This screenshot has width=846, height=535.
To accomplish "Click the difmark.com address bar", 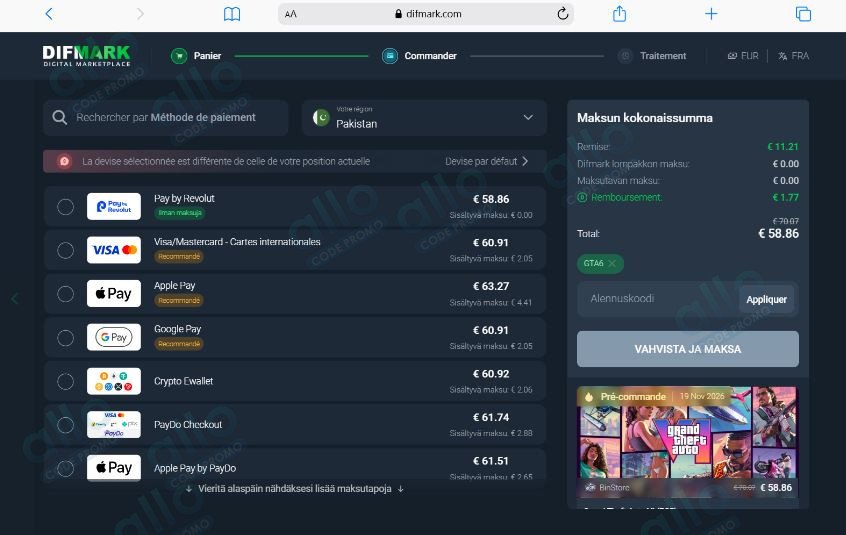I will pyautogui.click(x=426, y=14).
